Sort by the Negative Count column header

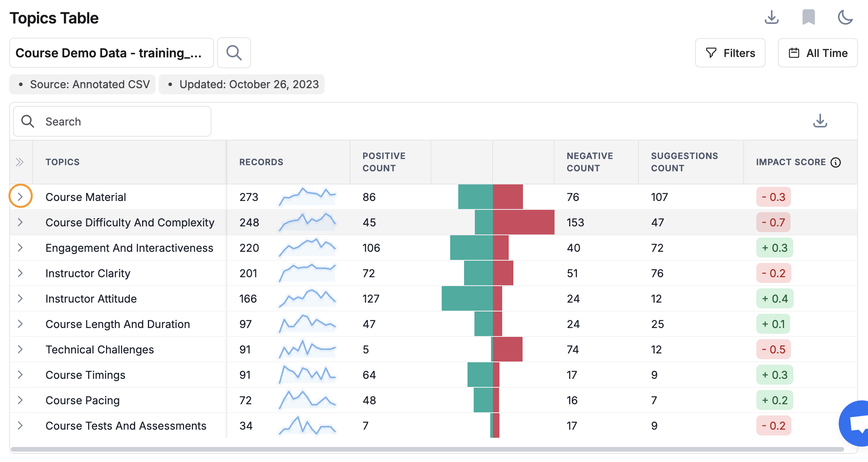[x=590, y=162]
